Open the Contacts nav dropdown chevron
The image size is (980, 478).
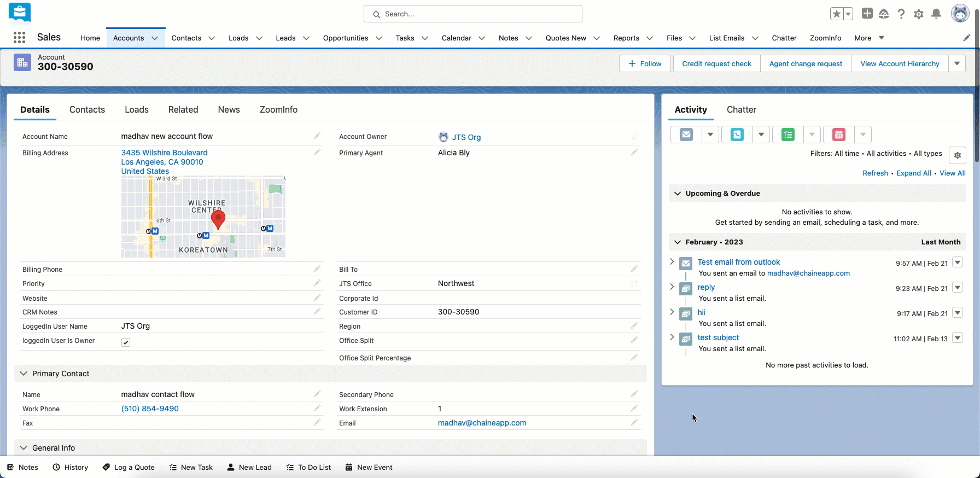click(212, 38)
